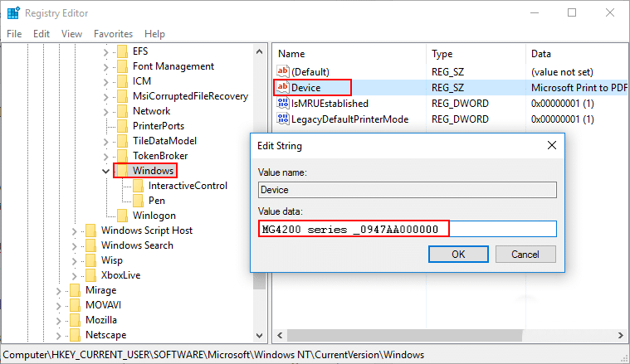The height and width of the screenshot is (364, 630).
Task: Select the Network folder icon
Action: click(123, 111)
